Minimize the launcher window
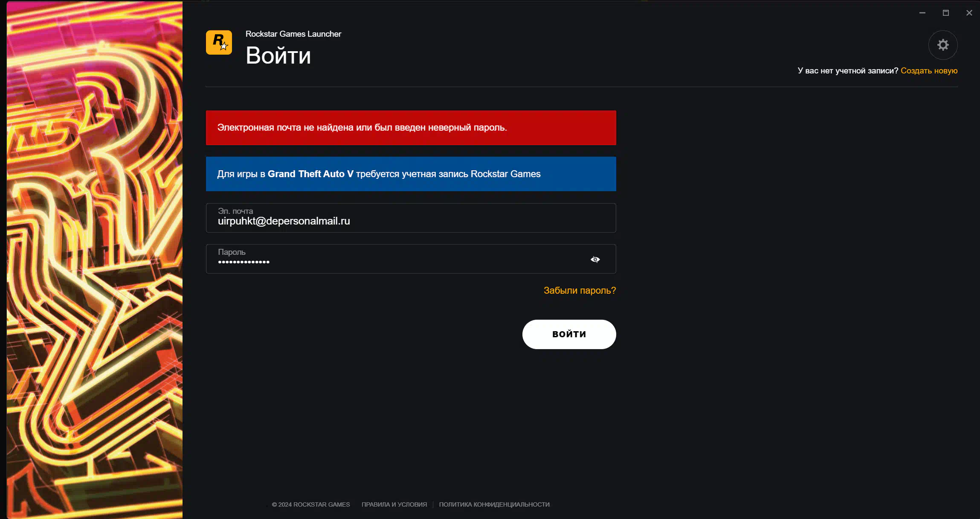The width and height of the screenshot is (980, 519). point(922,13)
